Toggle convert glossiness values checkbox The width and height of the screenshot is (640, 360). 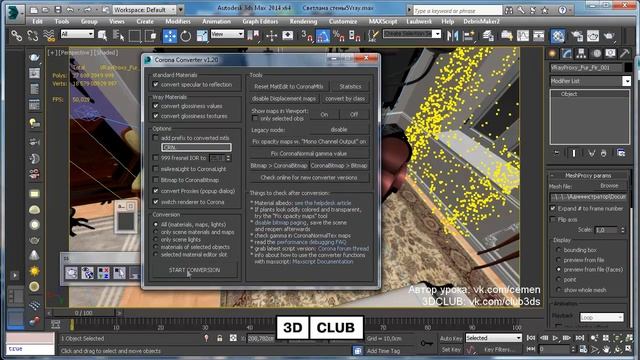(156, 106)
